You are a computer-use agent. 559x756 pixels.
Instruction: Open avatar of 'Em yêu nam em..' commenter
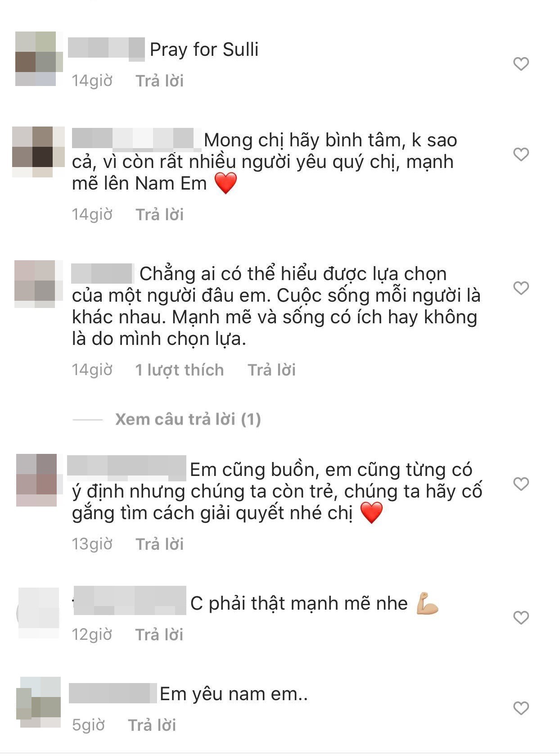pyautogui.click(x=38, y=702)
